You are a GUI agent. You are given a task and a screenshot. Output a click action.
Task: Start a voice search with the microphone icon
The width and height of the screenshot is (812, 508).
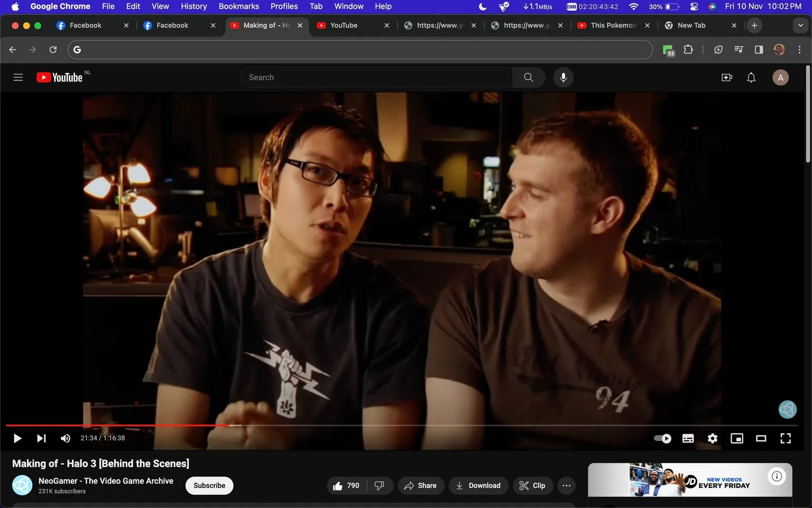pos(563,77)
